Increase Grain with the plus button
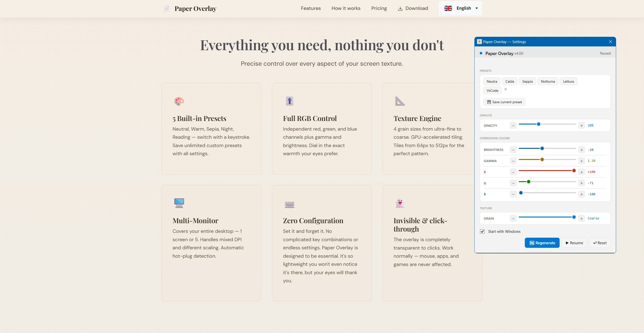This screenshot has width=644, height=333. pos(582,218)
